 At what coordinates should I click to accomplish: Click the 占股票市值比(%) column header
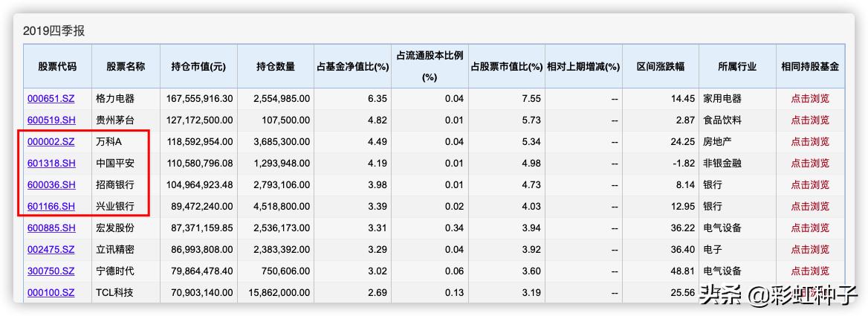[507, 66]
